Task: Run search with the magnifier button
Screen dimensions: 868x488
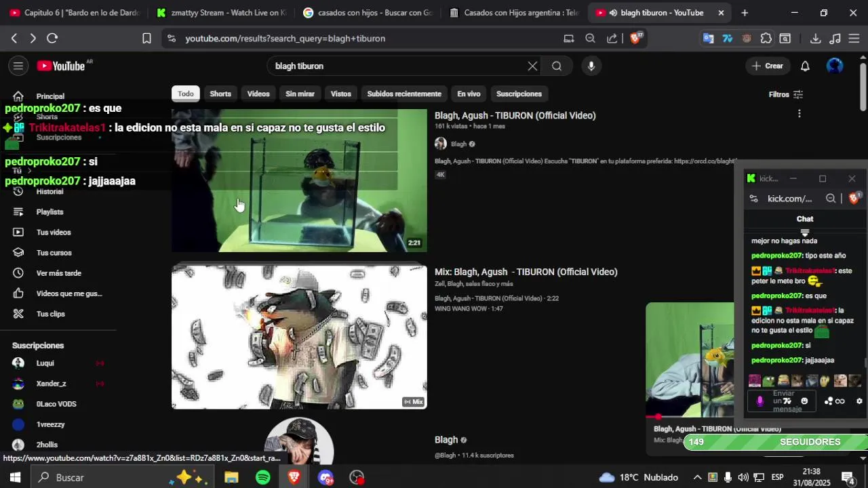Action: 557,66
